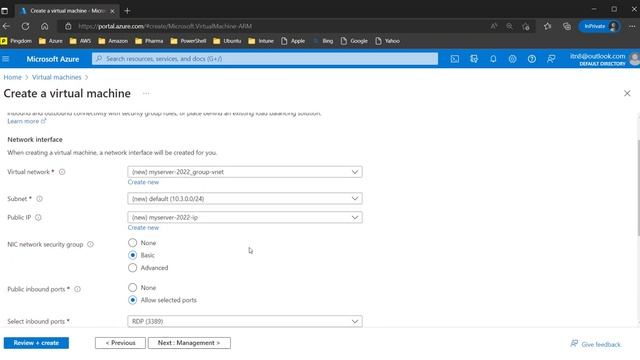Expand the Select inbound ports dropdown
This screenshot has height=360, width=640.
(245, 321)
